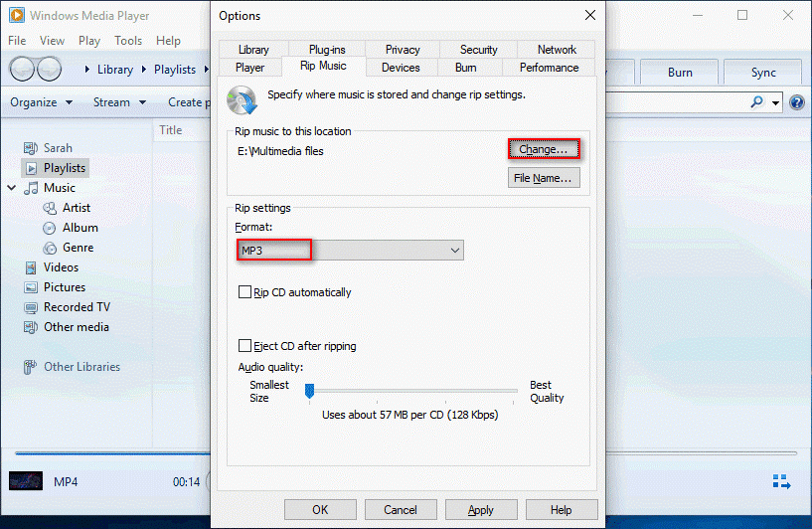Image resolution: width=812 pixels, height=529 pixels.
Task: Click the Other media icon
Action: click(x=31, y=327)
